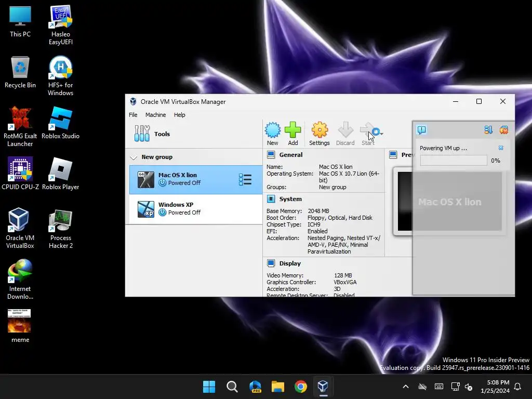Open taskbar Search

232,387
